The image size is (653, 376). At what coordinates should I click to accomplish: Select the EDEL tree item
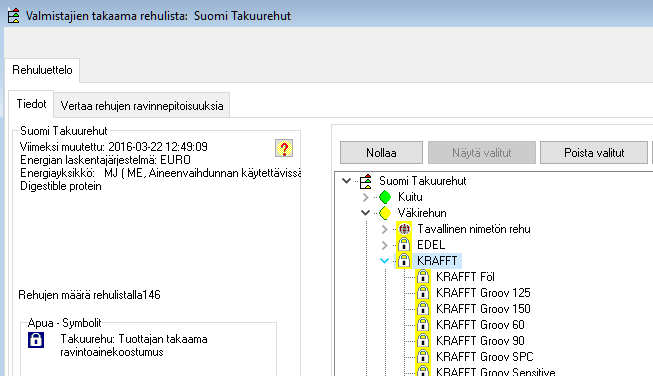click(431, 245)
